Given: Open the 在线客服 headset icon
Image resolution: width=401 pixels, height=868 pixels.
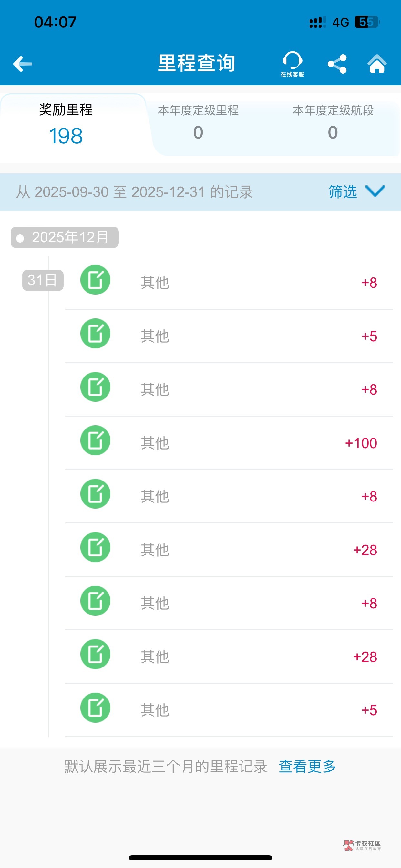Looking at the screenshot, I should point(292,64).
